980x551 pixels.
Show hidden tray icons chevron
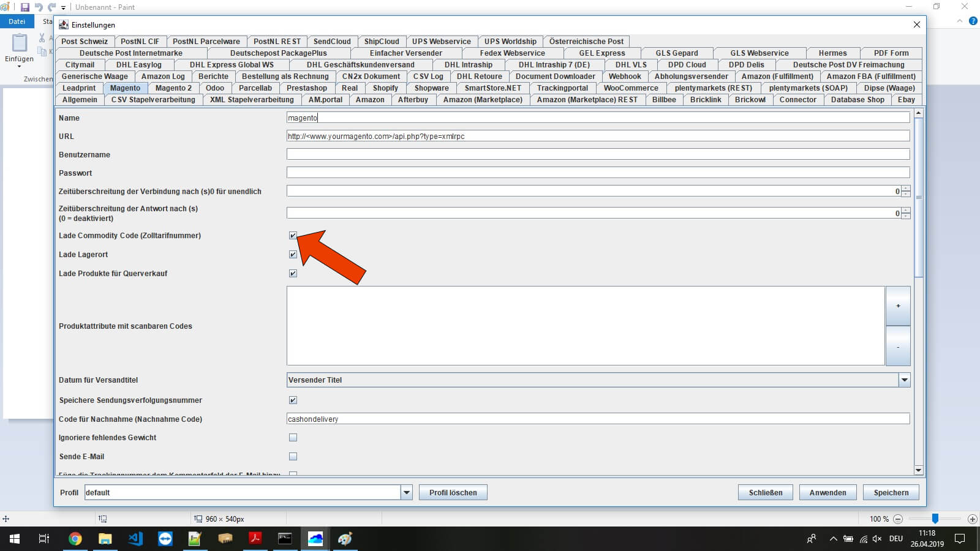pyautogui.click(x=833, y=539)
